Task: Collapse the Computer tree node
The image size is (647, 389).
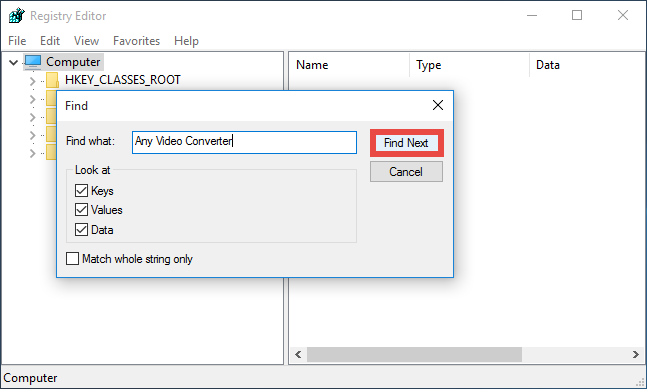Action: pos(14,62)
